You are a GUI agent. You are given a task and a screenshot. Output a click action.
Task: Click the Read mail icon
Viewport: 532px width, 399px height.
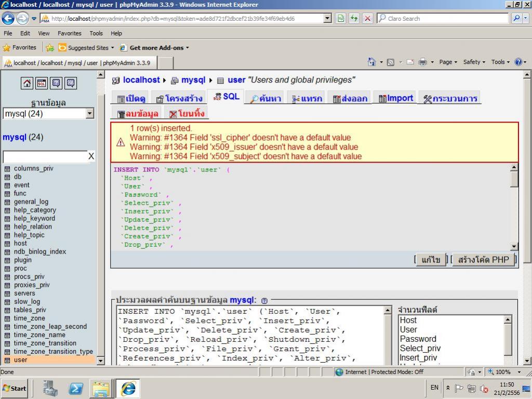(410, 62)
